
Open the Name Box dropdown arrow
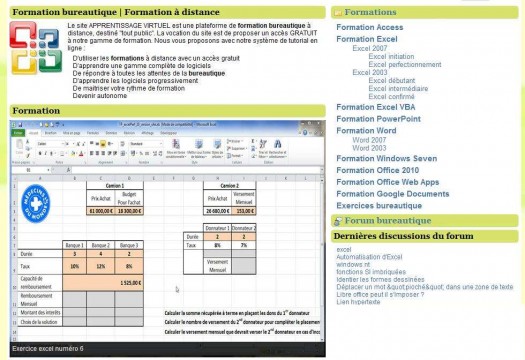click(48, 170)
